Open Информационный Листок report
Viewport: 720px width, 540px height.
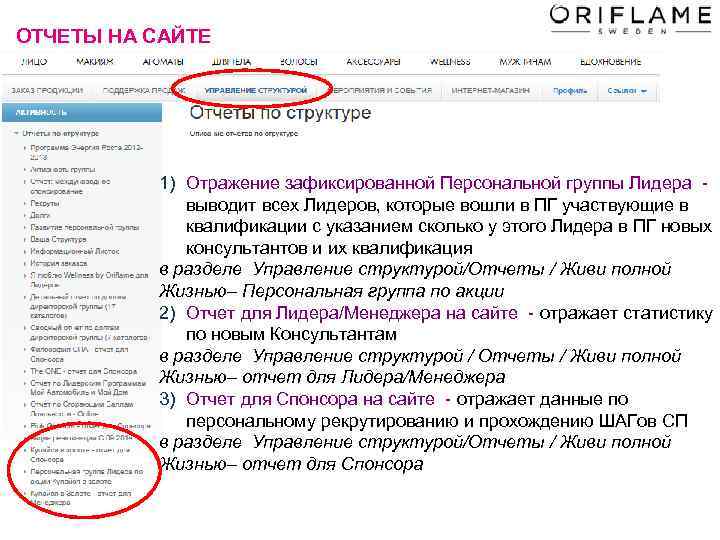pos(75,251)
